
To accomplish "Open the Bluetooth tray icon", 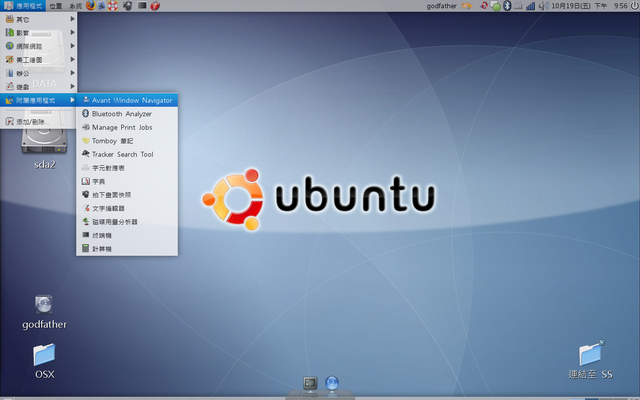I will click(507, 6).
